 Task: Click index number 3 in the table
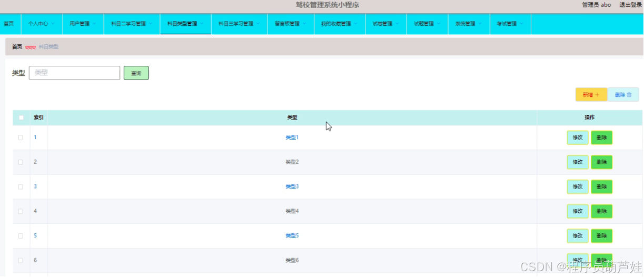(x=35, y=186)
